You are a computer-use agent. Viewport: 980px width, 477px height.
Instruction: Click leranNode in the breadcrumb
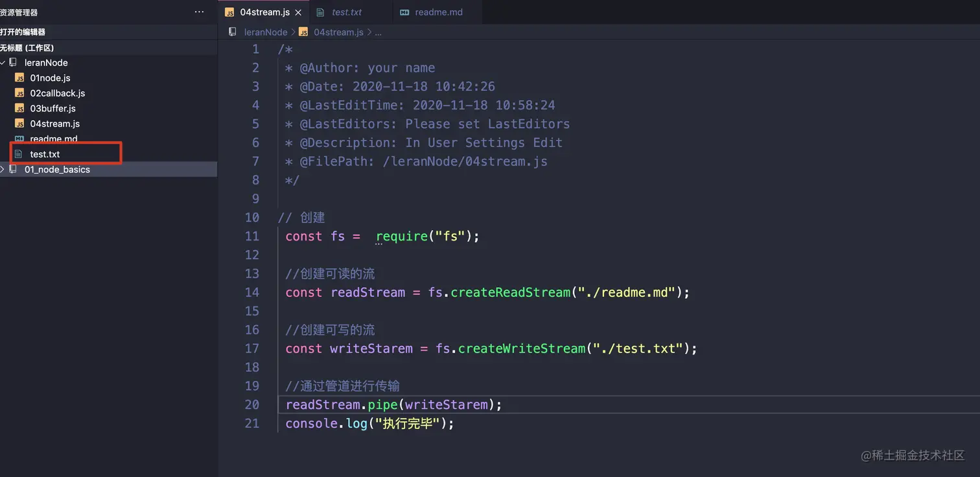tap(266, 32)
